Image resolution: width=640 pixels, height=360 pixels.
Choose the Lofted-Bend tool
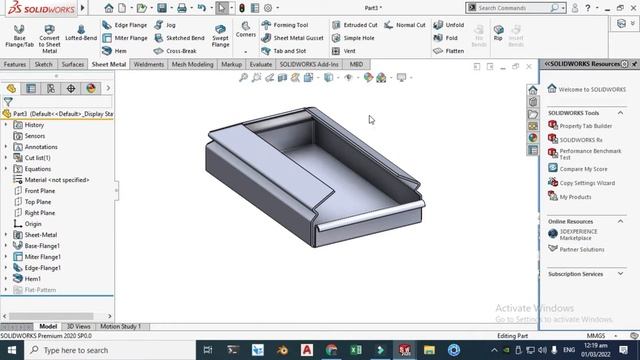point(81,33)
